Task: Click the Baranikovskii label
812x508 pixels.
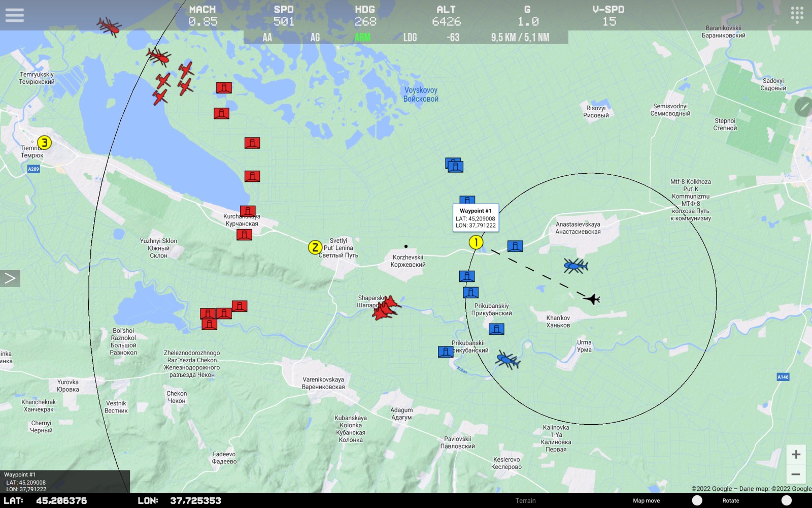Action: tap(724, 31)
